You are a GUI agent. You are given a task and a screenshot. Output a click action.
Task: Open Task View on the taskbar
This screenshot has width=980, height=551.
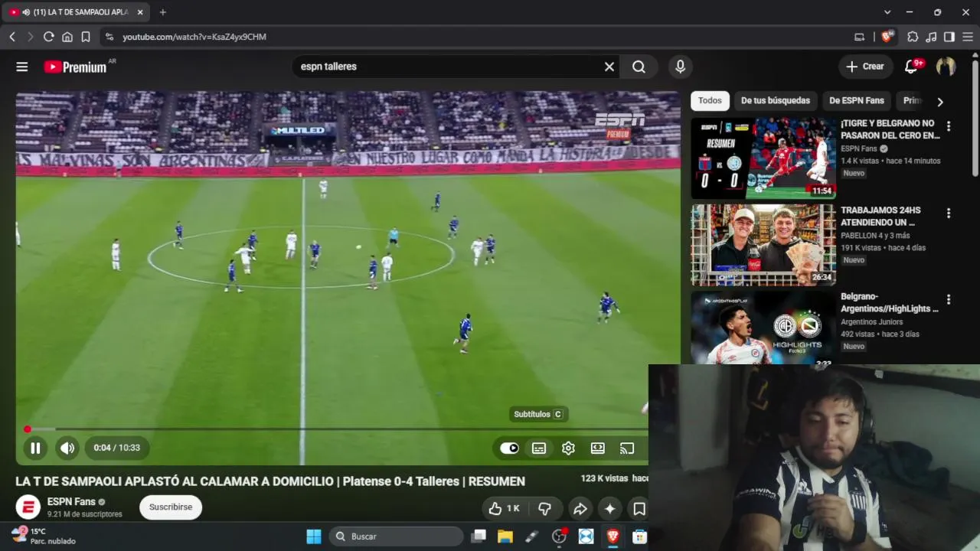[x=479, y=536]
